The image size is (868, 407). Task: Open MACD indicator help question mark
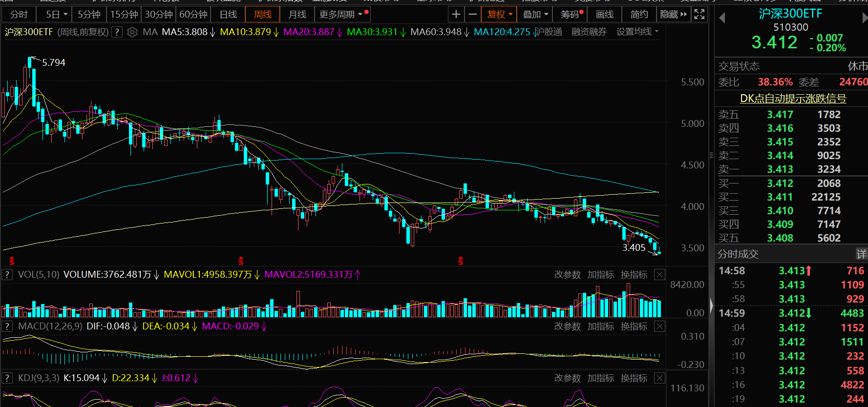point(7,326)
